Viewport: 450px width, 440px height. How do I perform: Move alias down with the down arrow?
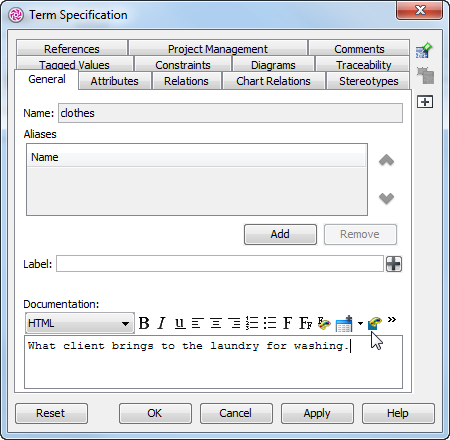click(x=386, y=198)
